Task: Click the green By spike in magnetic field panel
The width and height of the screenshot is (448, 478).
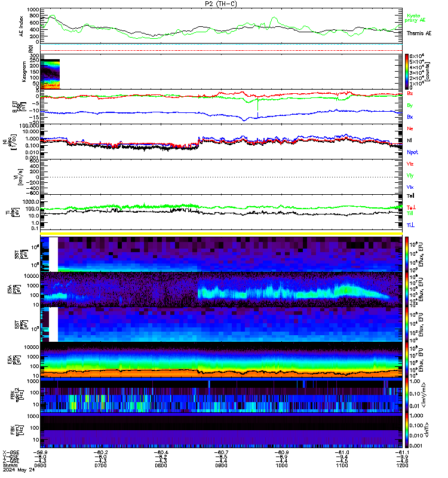Action: [258, 105]
